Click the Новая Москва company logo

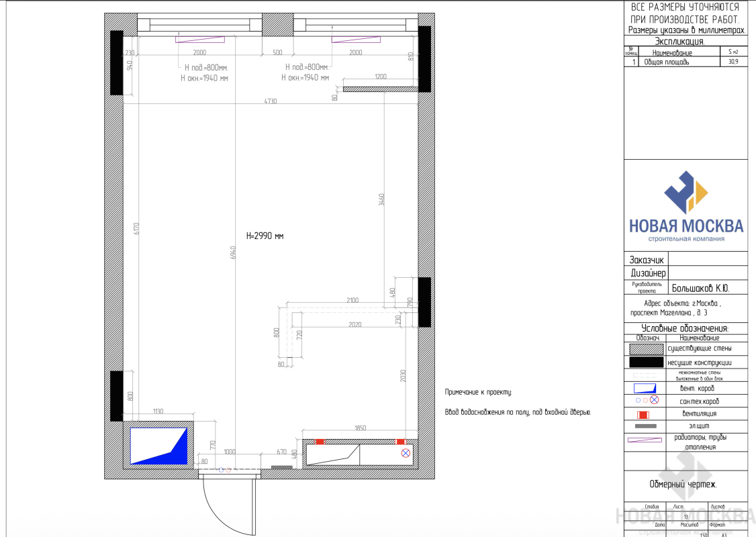686,208
